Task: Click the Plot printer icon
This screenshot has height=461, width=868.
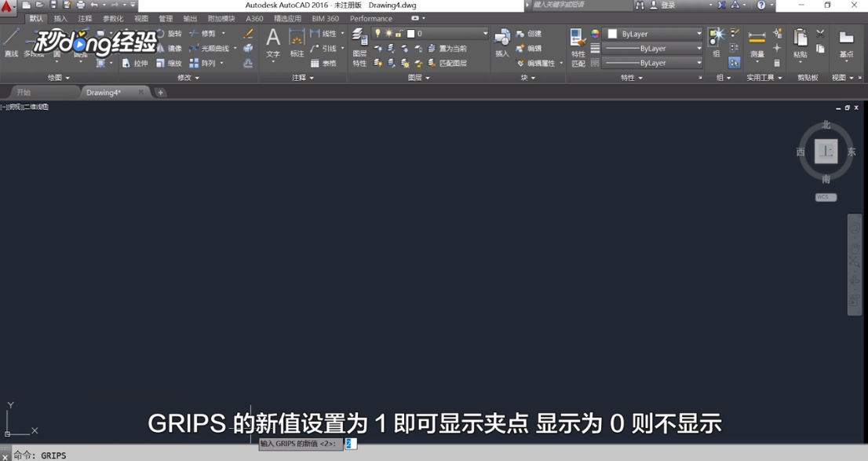Action: coord(81,5)
